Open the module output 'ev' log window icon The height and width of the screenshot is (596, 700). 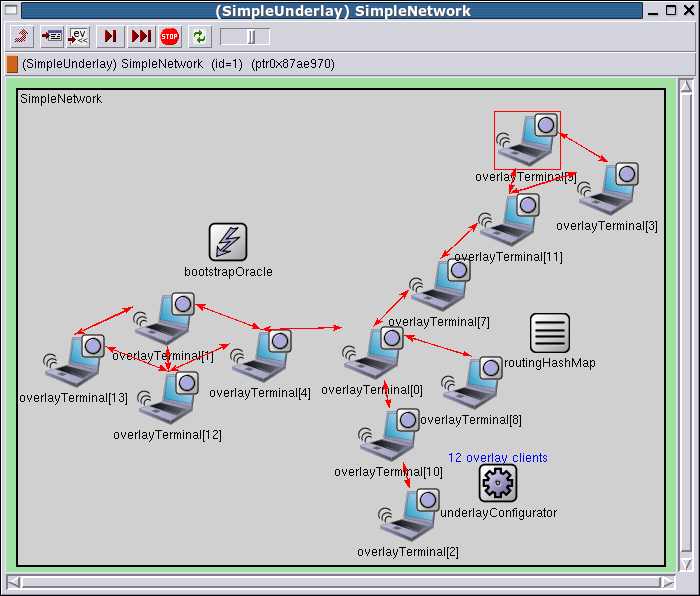click(79, 36)
